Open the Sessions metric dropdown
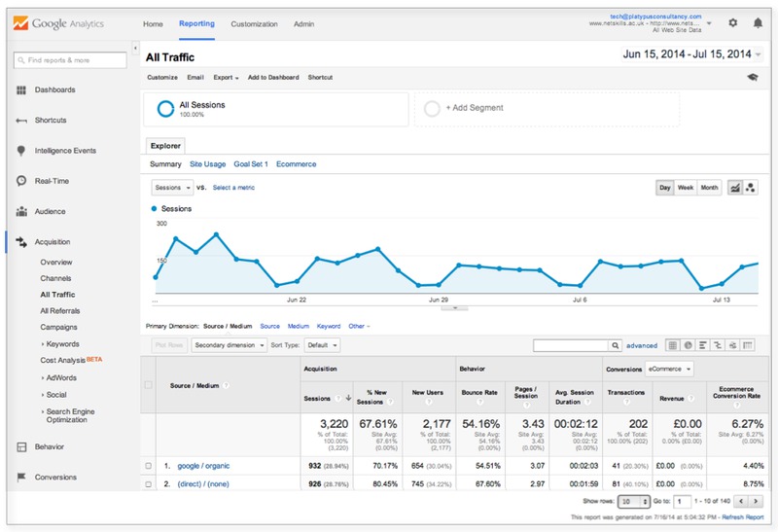Image resolution: width=778 pixels, height=532 pixels. point(172,188)
